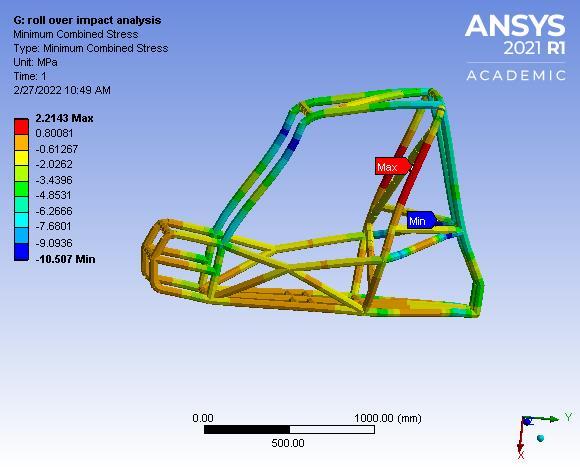Click the ANSYS 2021 R1 logo
This screenshot has width=580, height=467.
(515, 47)
